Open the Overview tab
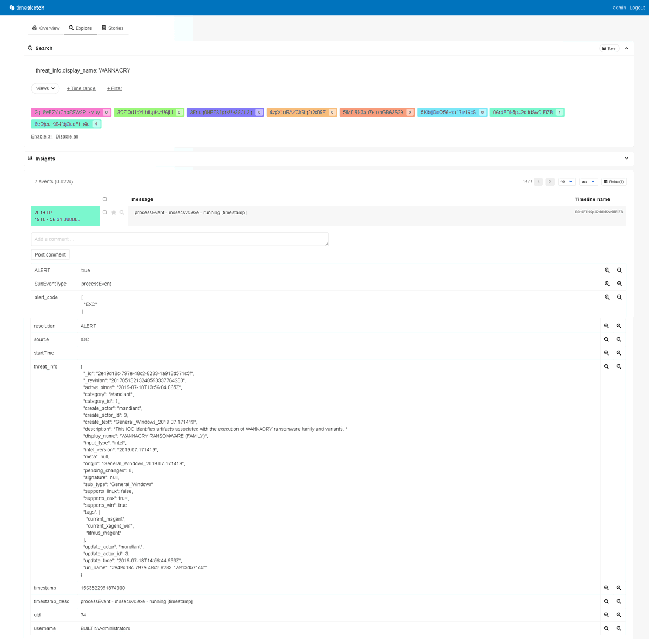 click(45, 28)
